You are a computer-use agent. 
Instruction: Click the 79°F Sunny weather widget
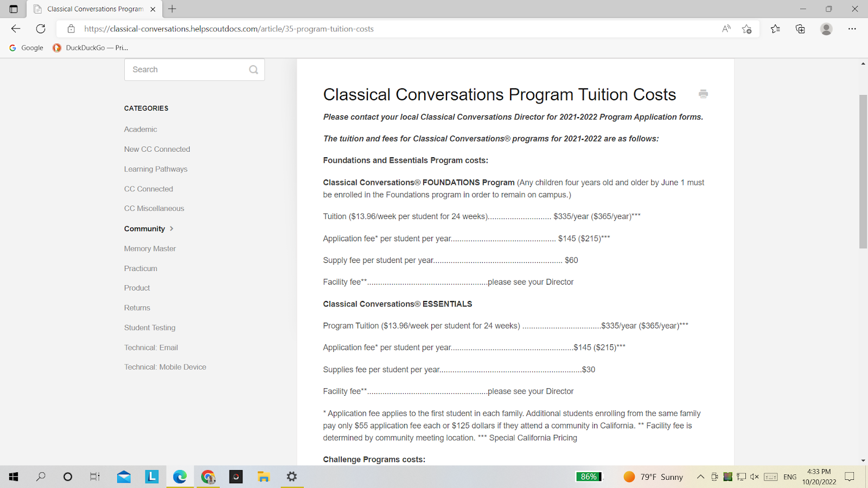point(653,477)
